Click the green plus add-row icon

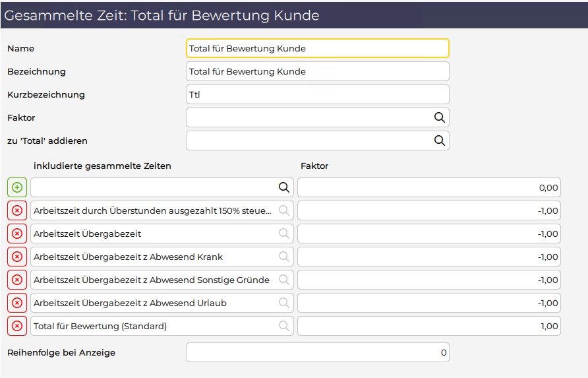tap(17, 187)
